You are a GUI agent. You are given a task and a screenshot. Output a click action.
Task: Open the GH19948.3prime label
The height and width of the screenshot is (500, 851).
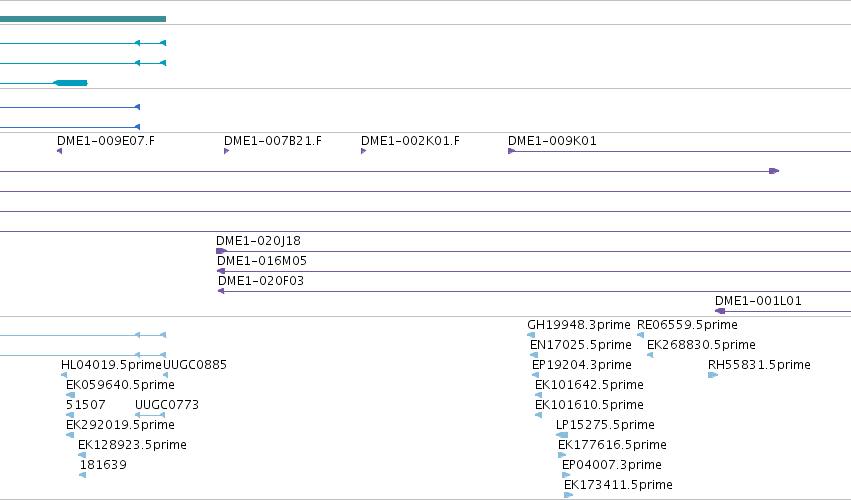tap(579, 325)
